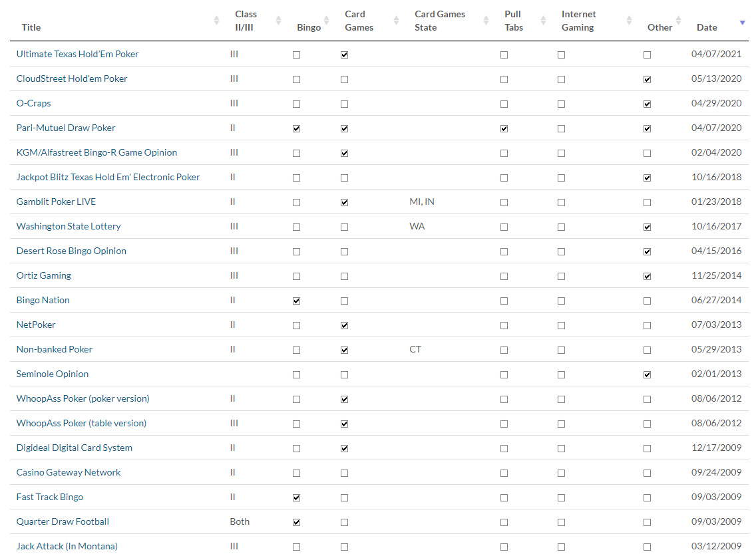The height and width of the screenshot is (554, 756).
Task: Click sort arrows beside Other header
Action: [678, 21]
